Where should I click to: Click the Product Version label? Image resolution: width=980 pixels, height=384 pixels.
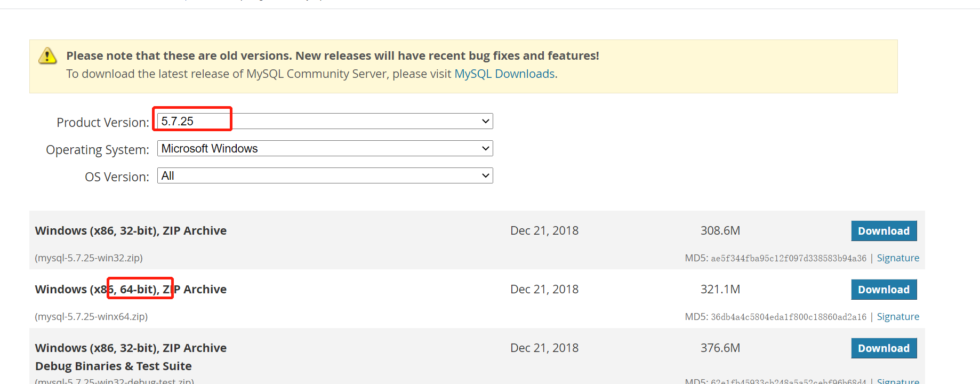[103, 122]
